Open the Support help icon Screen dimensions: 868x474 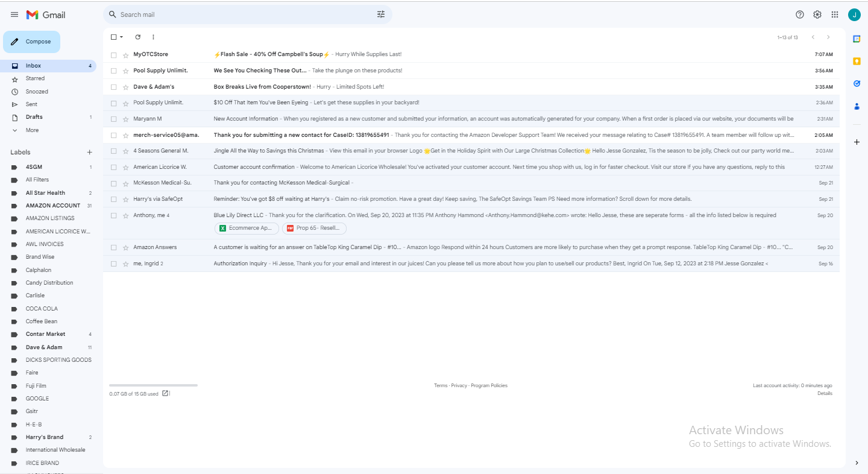pyautogui.click(x=800, y=14)
